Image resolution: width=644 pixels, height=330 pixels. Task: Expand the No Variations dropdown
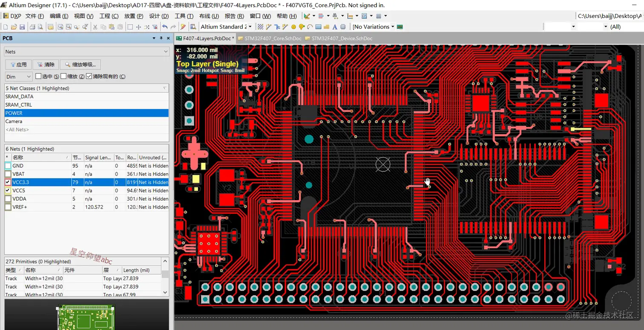point(392,27)
